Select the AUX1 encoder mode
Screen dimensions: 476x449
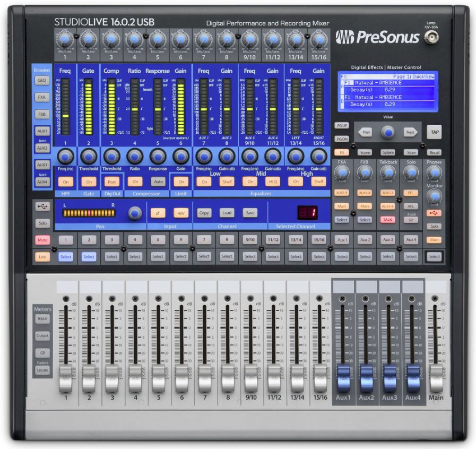point(42,131)
